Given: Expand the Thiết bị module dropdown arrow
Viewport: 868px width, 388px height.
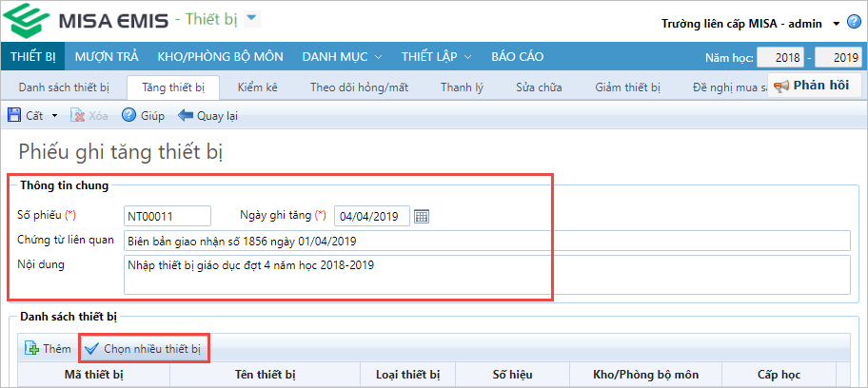Looking at the screenshot, I should pos(252,19).
